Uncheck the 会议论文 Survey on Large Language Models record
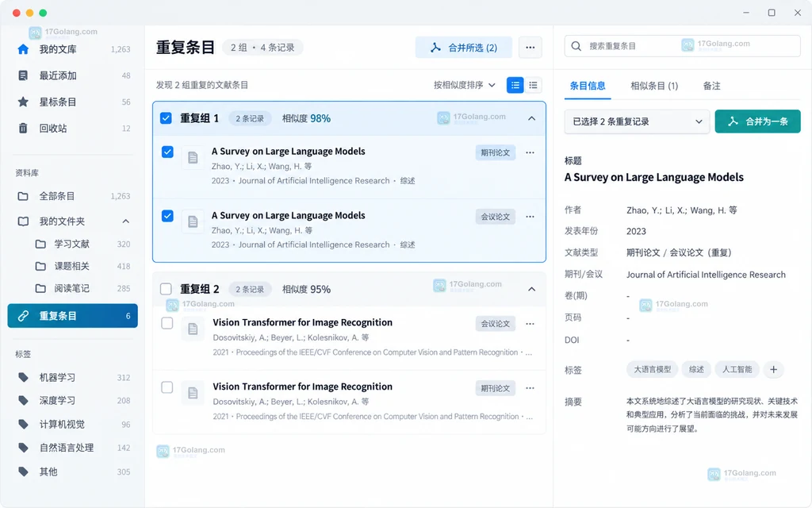The height and width of the screenshot is (508, 812). (x=167, y=216)
